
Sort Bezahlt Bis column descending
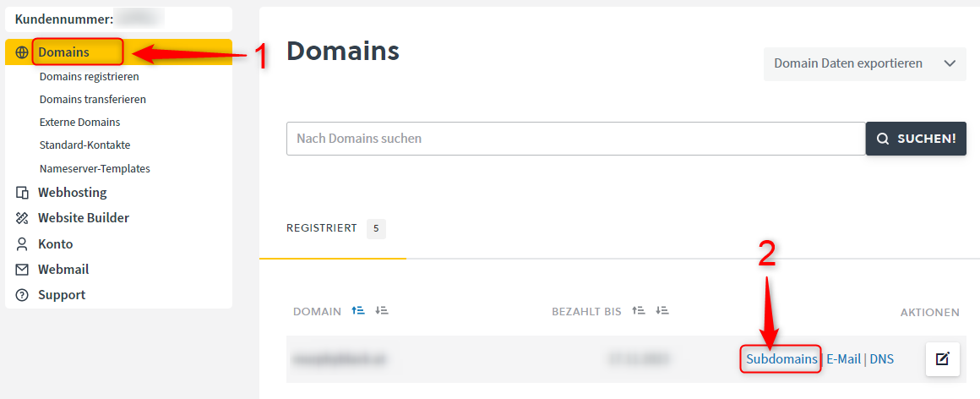pyautogui.click(x=661, y=311)
